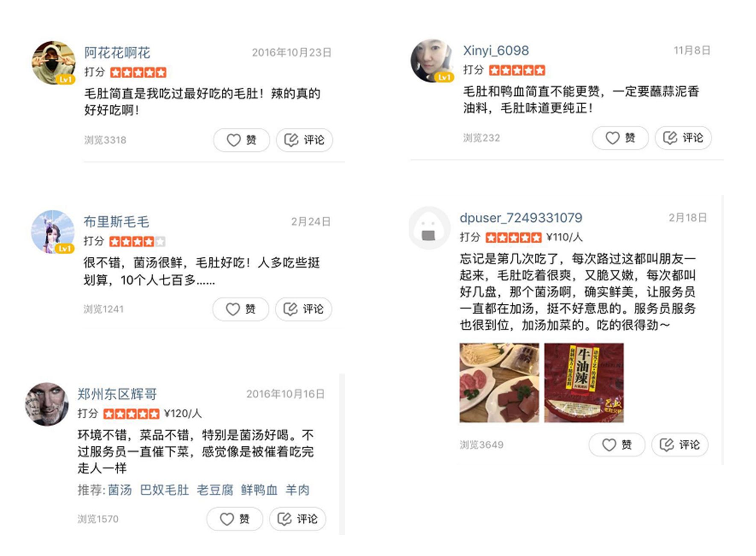Screen dimensions: 756x556
Task: Like 布里斯毛毛's review
Action: click(240, 309)
